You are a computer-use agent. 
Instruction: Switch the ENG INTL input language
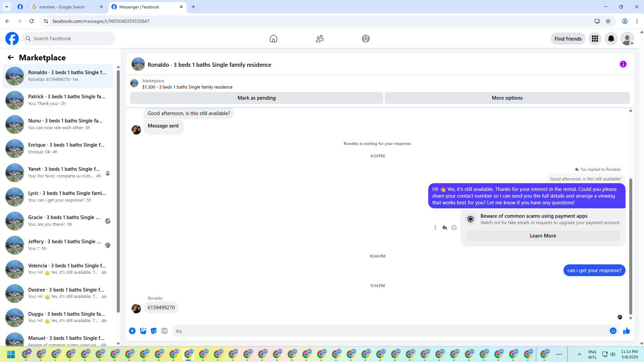592,354
